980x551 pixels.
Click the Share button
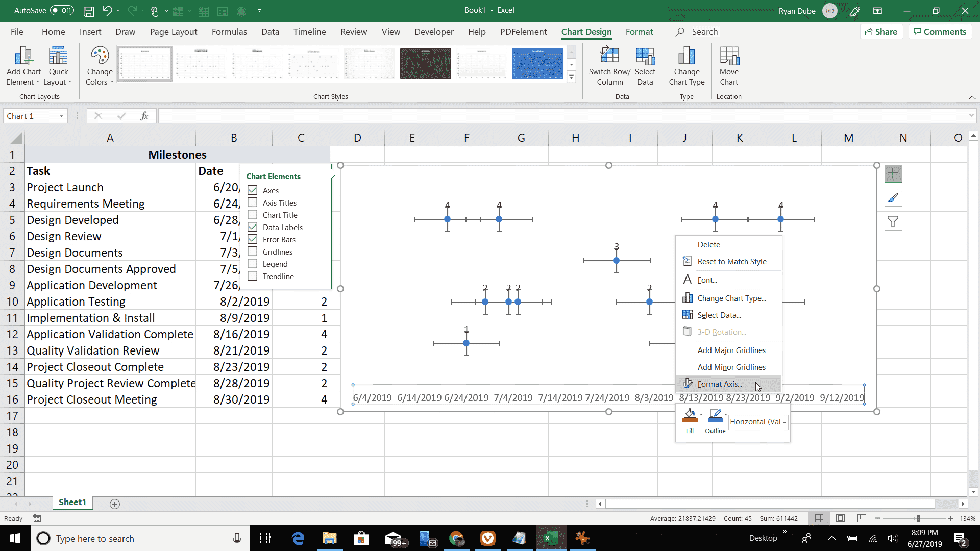click(881, 32)
